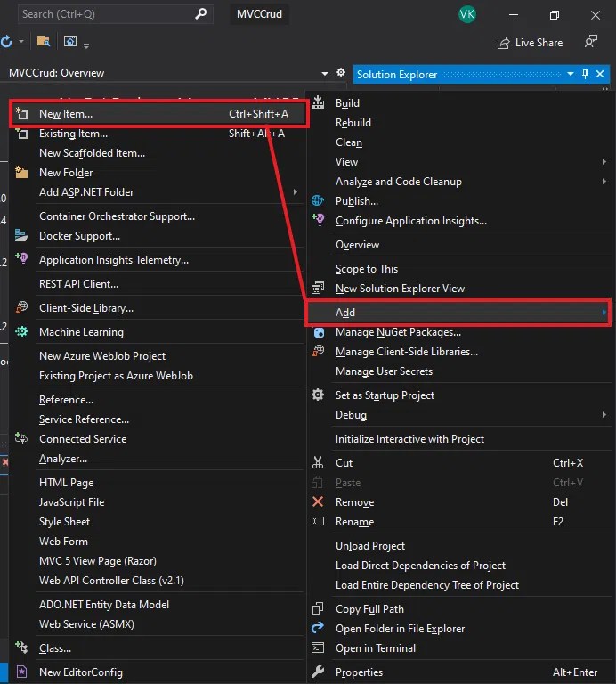Click the Publish globe icon
Image resolution: width=616 pixels, height=684 pixels.
318,200
